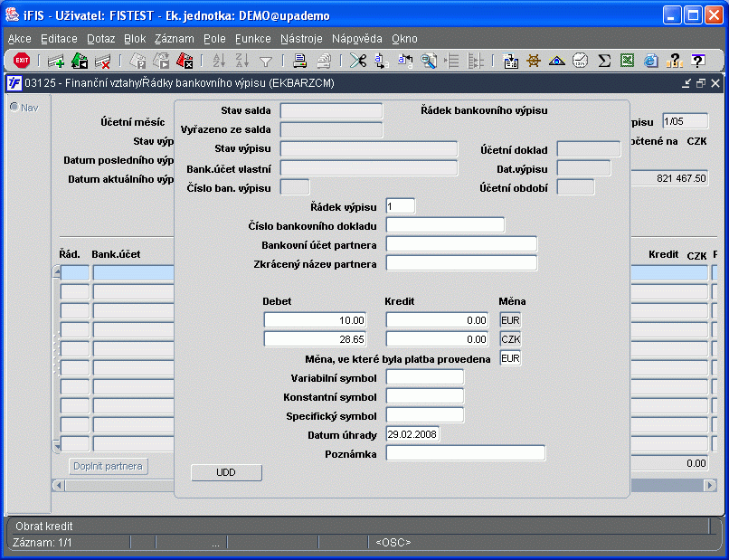Export to Excel via the green spreadsheet icon
Image resolution: width=729 pixels, height=560 pixels.
(x=627, y=61)
